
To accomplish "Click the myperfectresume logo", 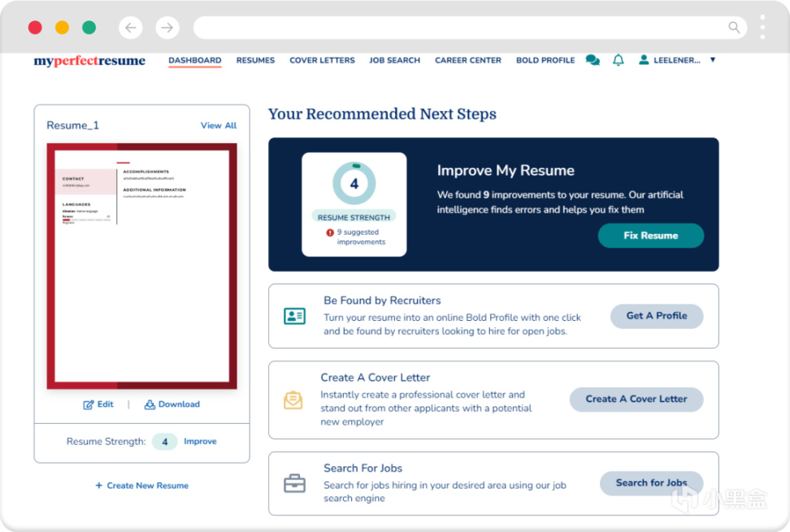I will (x=89, y=61).
